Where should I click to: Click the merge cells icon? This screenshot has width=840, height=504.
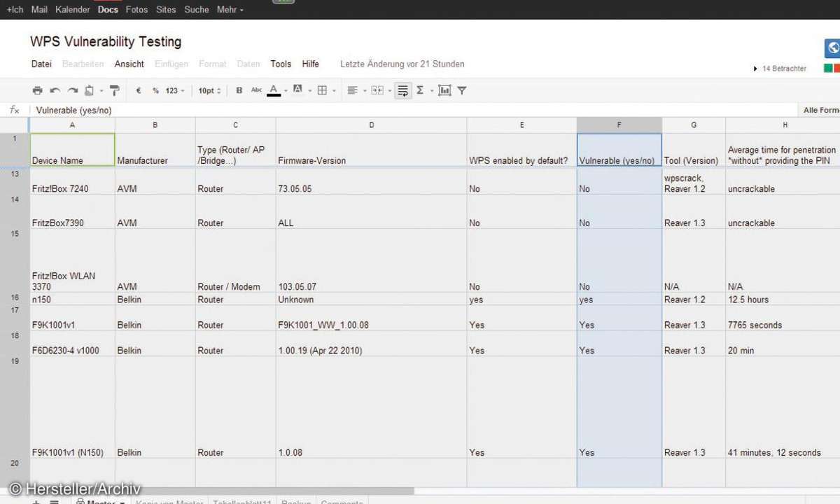377,90
